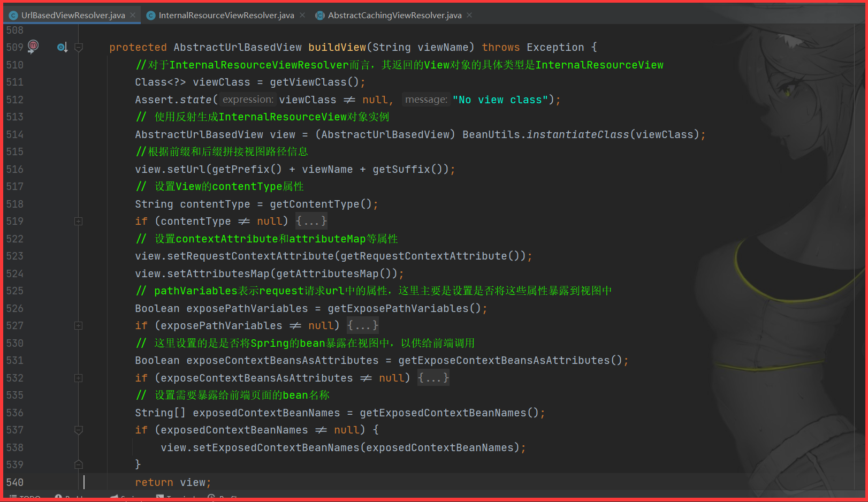Click getSuffix() in the setUrl call

[407, 169]
